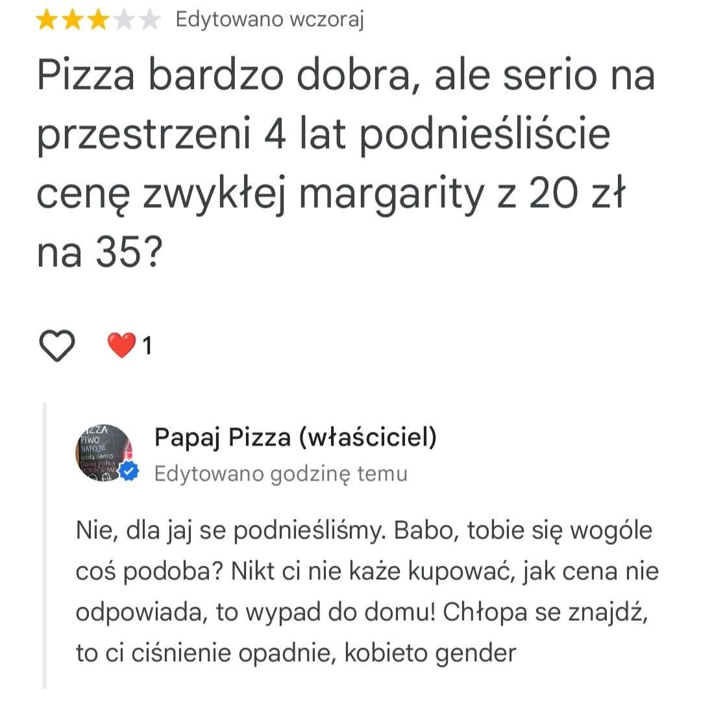Click the third yellow rating star
This screenshot has width=701, height=728.
coord(98,20)
